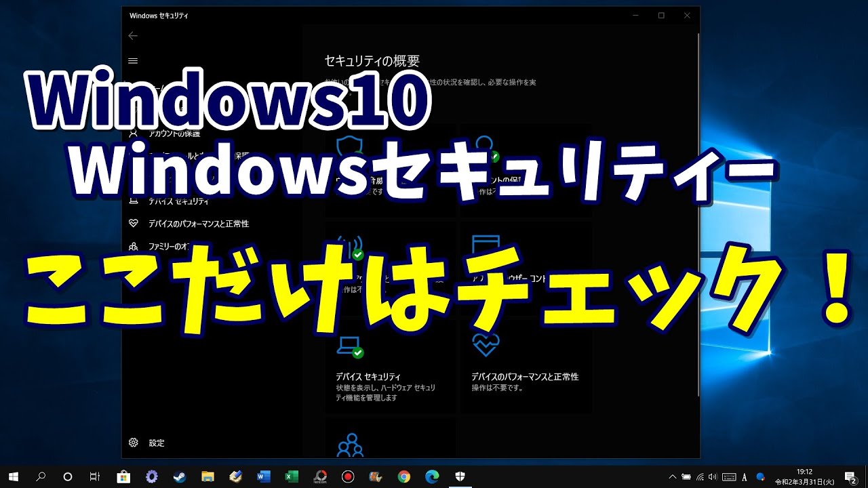This screenshot has height=488, width=868.
Task: Launch Google Chrome from the taskbar
Action: (404, 476)
